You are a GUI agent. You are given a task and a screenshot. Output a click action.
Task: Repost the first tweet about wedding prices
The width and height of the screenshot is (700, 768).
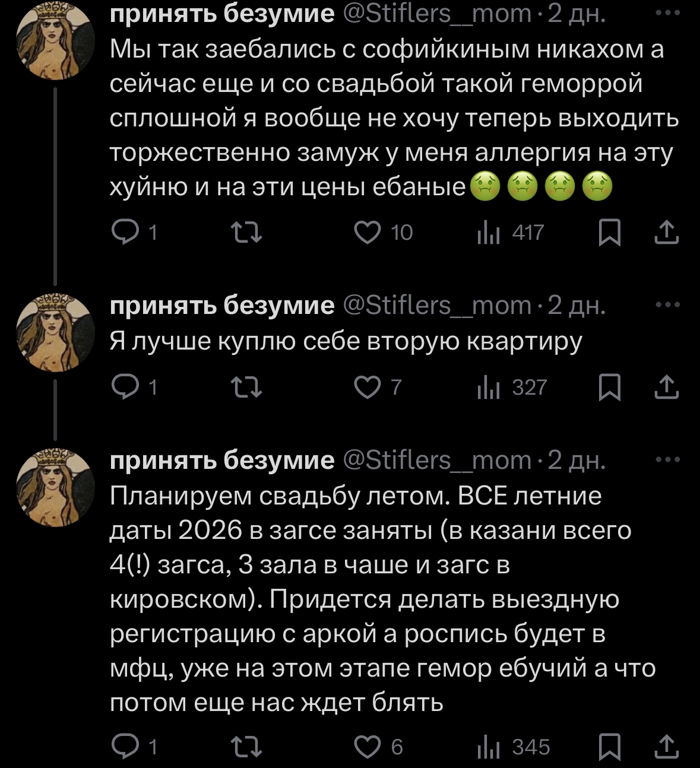[x=246, y=232]
